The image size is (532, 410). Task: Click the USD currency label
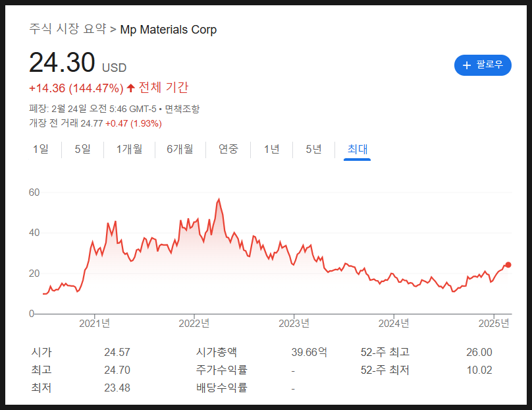click(x=115, y=68)
